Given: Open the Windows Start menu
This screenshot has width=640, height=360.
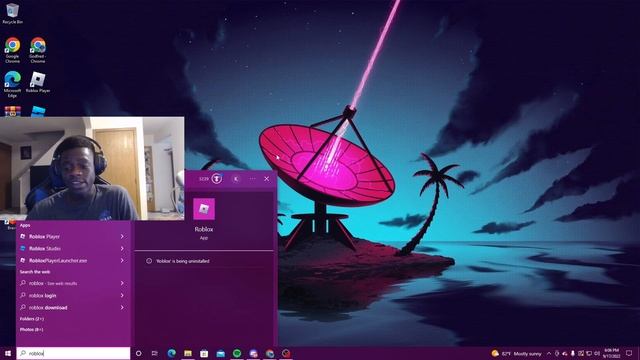Looking at the screenshot, I should pyautogui.click(x=8, y=353).
